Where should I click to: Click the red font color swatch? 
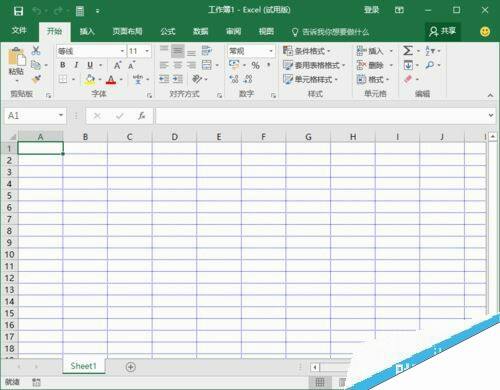point(111,80)
